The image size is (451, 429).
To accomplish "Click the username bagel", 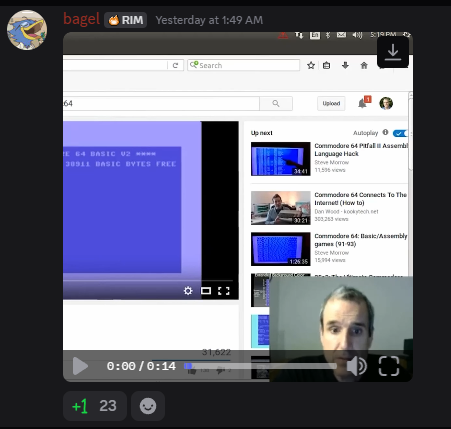I will (82, 19).
